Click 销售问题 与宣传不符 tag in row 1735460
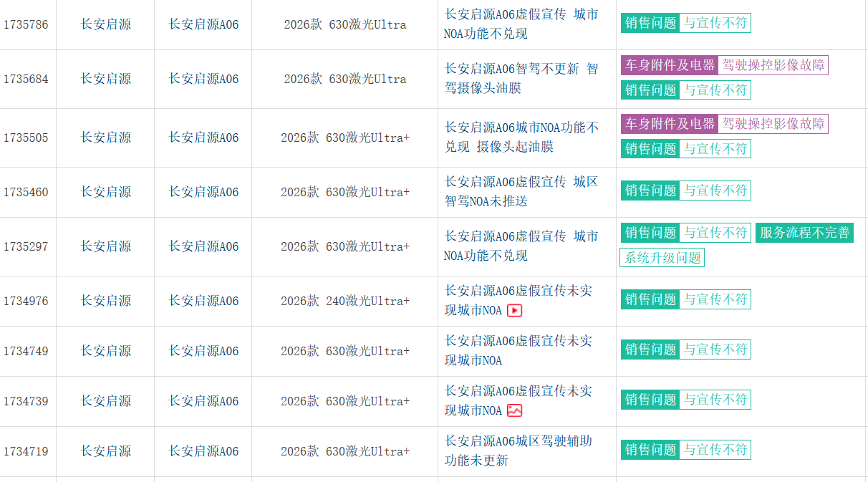 click(x=685, y=191)
